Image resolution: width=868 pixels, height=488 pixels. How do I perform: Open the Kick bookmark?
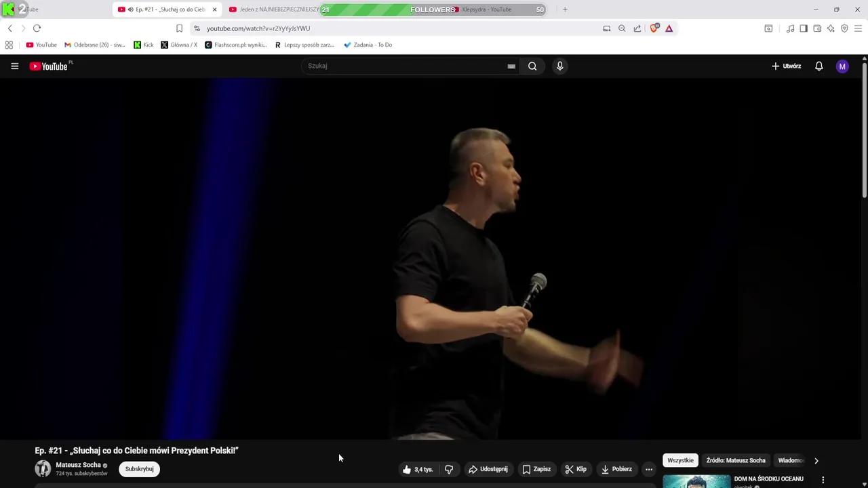(x=143, y=45)
